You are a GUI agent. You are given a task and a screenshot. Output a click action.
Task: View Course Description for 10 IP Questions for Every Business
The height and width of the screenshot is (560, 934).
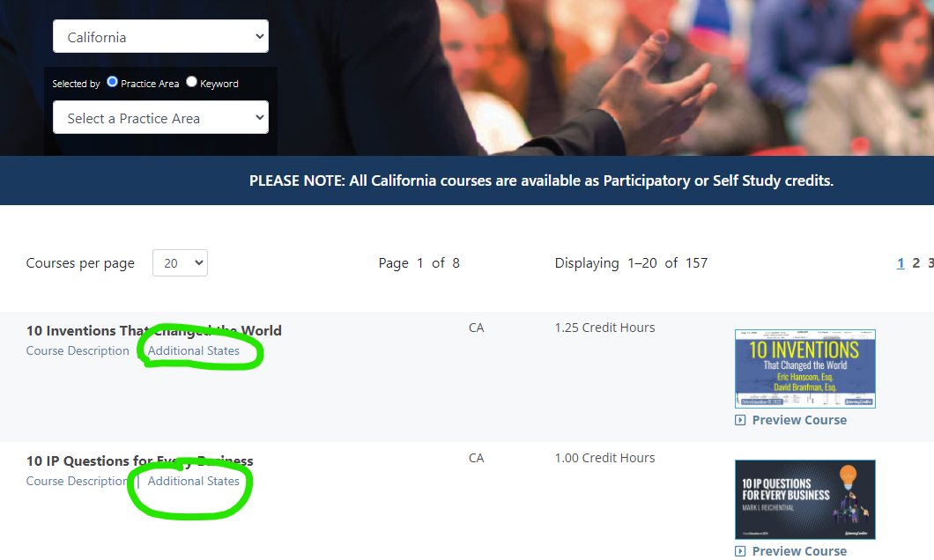78,481
